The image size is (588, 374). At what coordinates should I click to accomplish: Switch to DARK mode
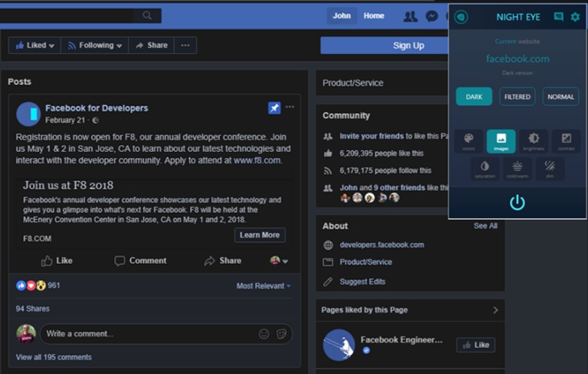tap(474, 97)
